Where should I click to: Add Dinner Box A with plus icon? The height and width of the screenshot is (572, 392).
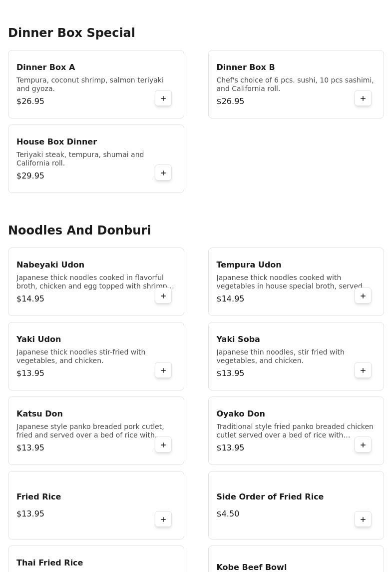pos(163,98)
